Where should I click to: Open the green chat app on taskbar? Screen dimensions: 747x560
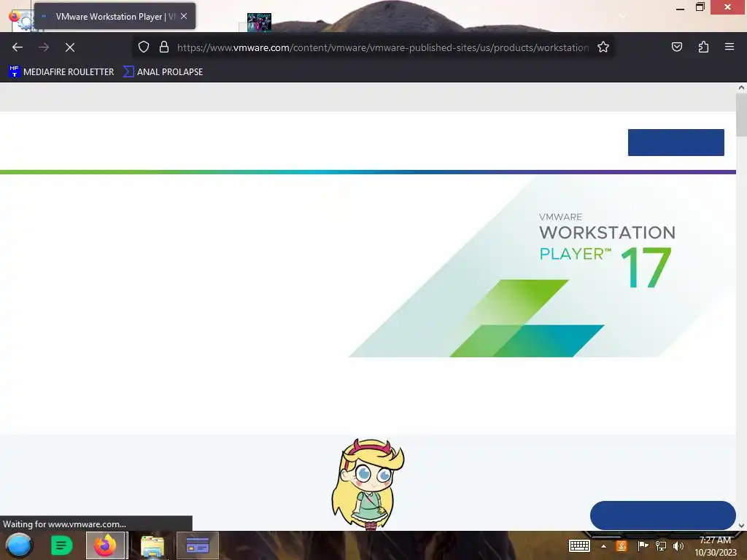pyautogui.click(x=61, y=545)
